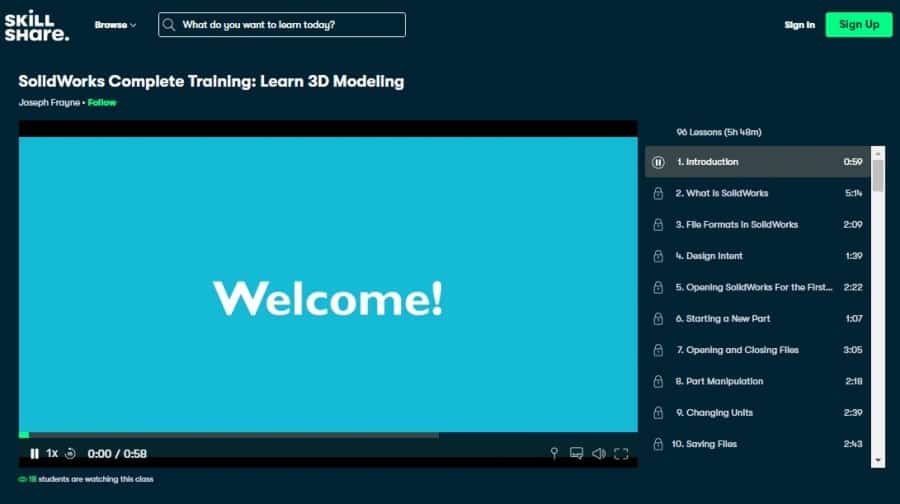Click the course title 'SolidWorks Complete Training'
Image resolution: width=900 pixels, height=504 pixels.
[211, 81]
